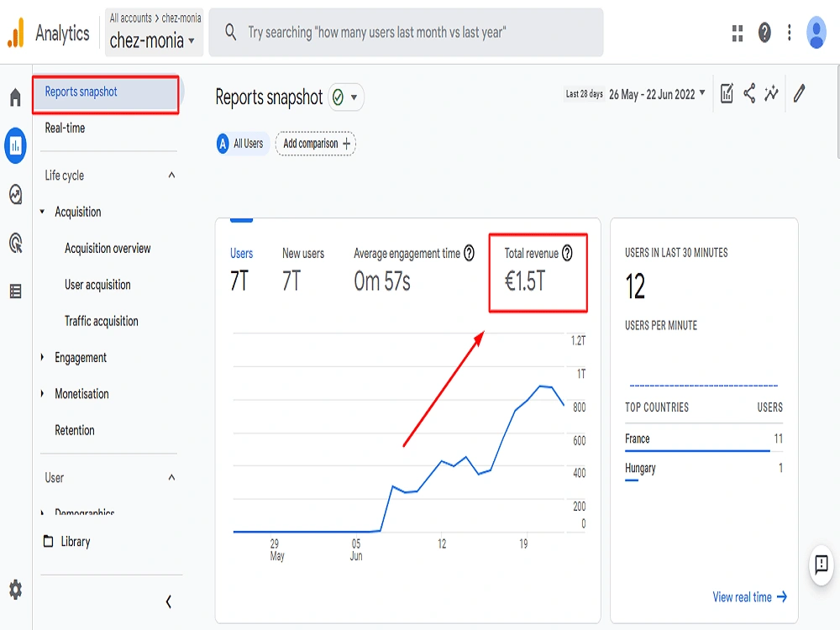Expand the Monetisation section

pyautogui.click(x=82, y=393)
